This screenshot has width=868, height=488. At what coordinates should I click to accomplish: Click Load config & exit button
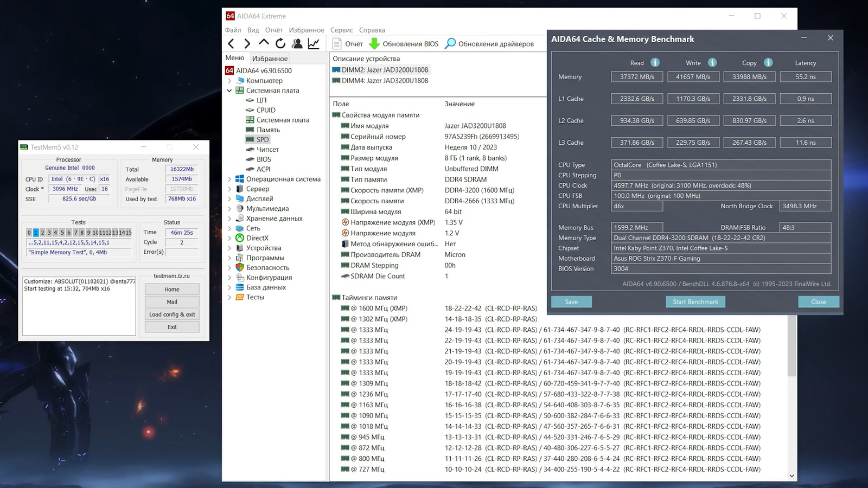pos(172,314)
